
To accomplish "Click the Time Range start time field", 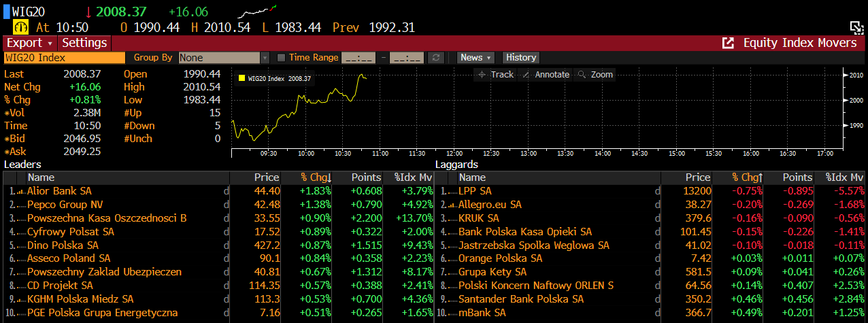I will pos(358,58).
